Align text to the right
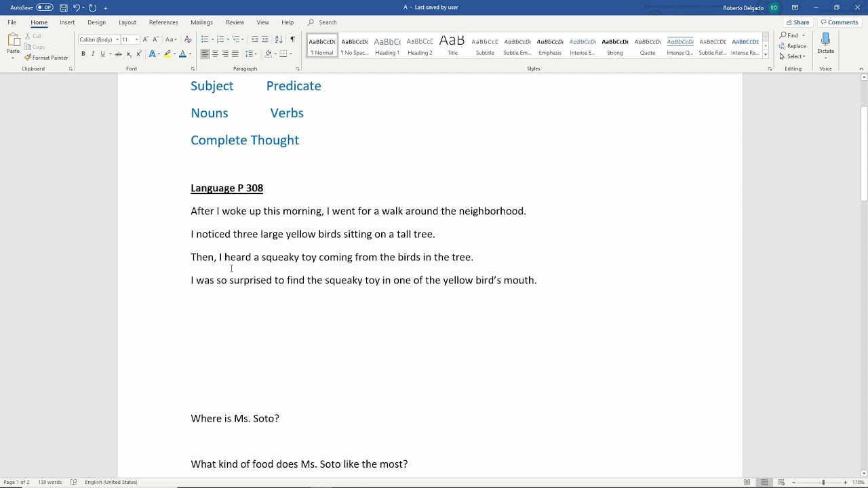This screenshot has width=868, height=488. tap(225, 54)
